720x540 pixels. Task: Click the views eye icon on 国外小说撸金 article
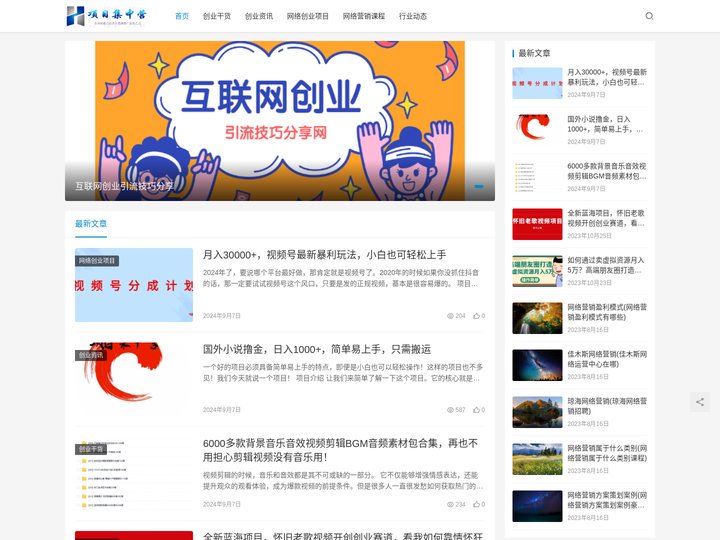click(450, 410)
